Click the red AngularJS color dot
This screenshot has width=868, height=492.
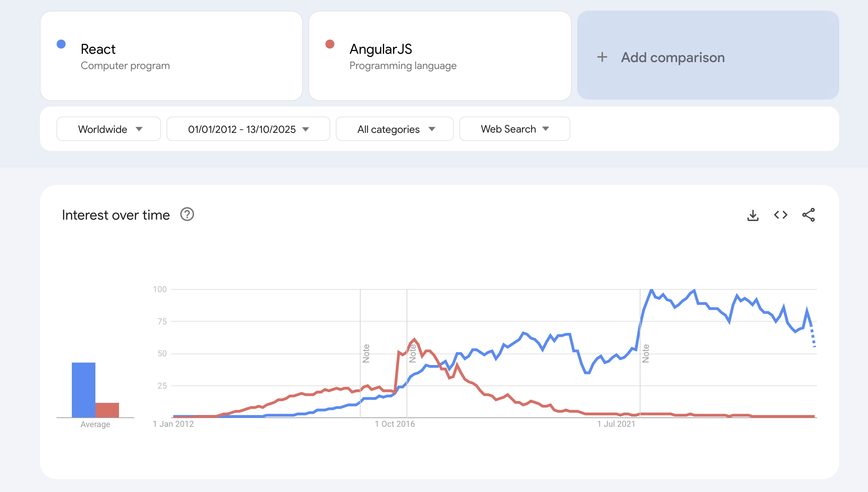[x=330, y=44]
